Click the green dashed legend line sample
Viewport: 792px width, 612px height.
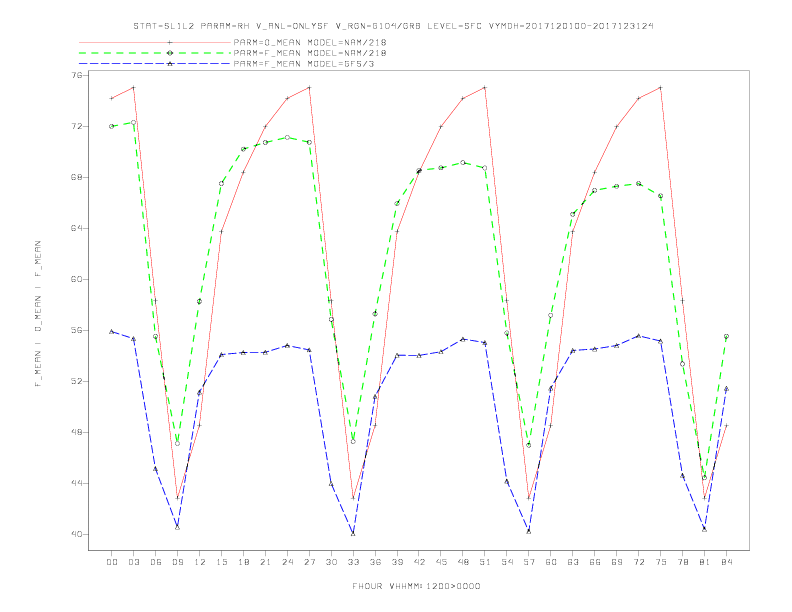pyautogui.click(x=155, y=53)
